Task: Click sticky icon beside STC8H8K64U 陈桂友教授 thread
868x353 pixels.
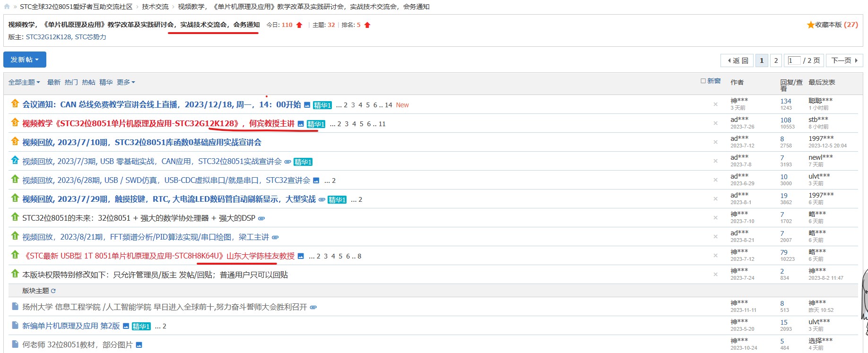Action: pyautogui.click(x=15, y=255)
